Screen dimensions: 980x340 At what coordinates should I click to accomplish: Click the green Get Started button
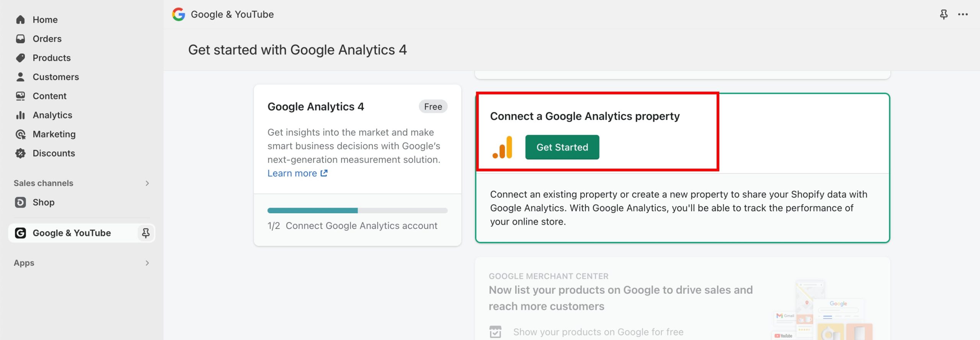click(562, 147)
